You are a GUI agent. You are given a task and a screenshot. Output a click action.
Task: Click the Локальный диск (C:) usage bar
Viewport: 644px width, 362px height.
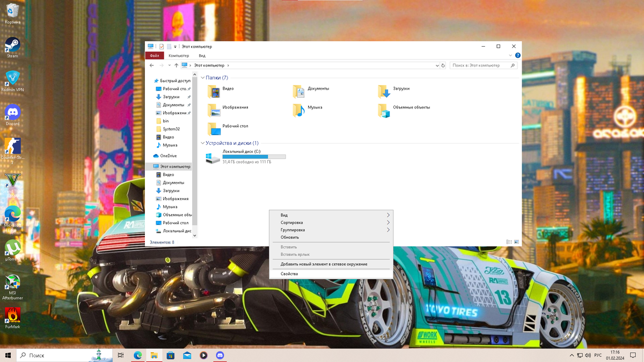coord(254,157)
